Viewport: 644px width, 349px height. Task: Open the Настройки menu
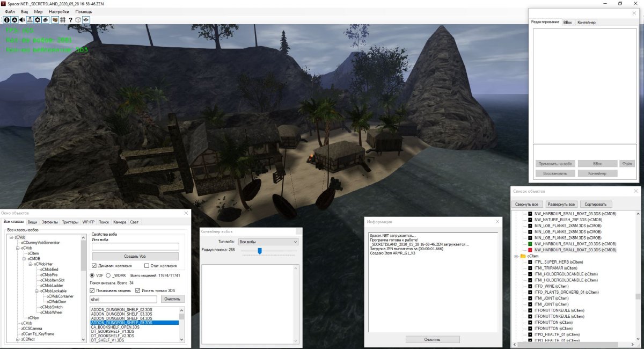point(58,11)
